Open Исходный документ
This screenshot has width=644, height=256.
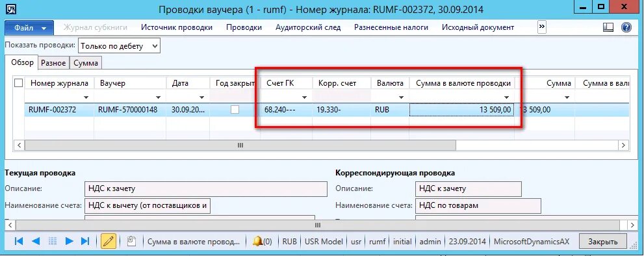click(x=478, y=27)
